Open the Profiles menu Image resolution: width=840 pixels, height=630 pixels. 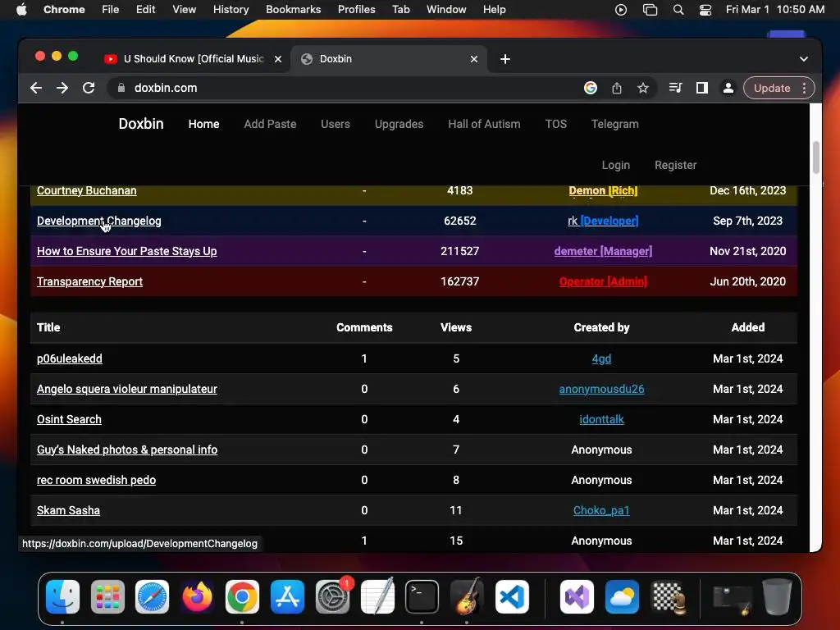click(x=356, y=9)
